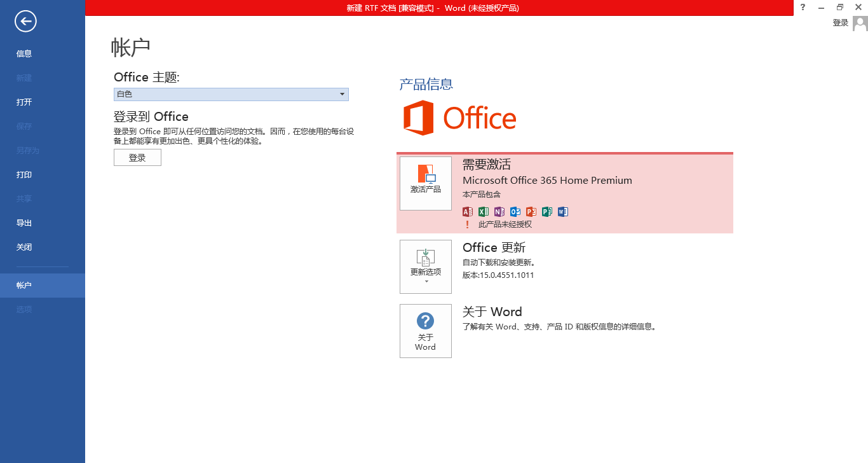Click the 激活产品 activate product button
The height and width of the screenshot is (463, 868).
coord(426,183)
